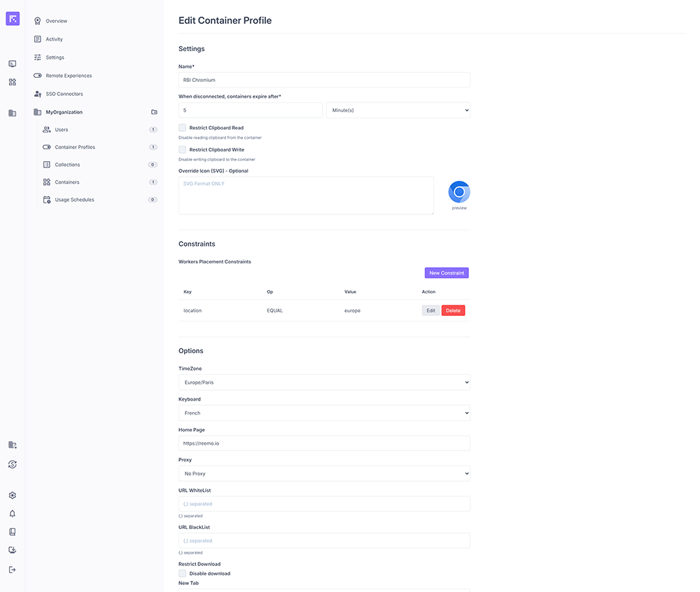Viewport: 700px width, 592px height.
Task: Click the billing dollar-sync icon
Action: pyautogui.click(x=13, y=464)
